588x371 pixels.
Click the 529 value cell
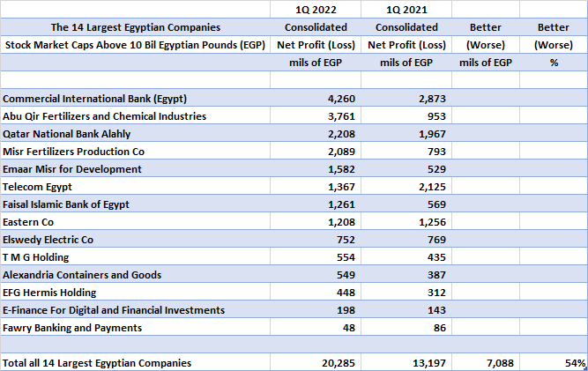[x=406, y=168]
